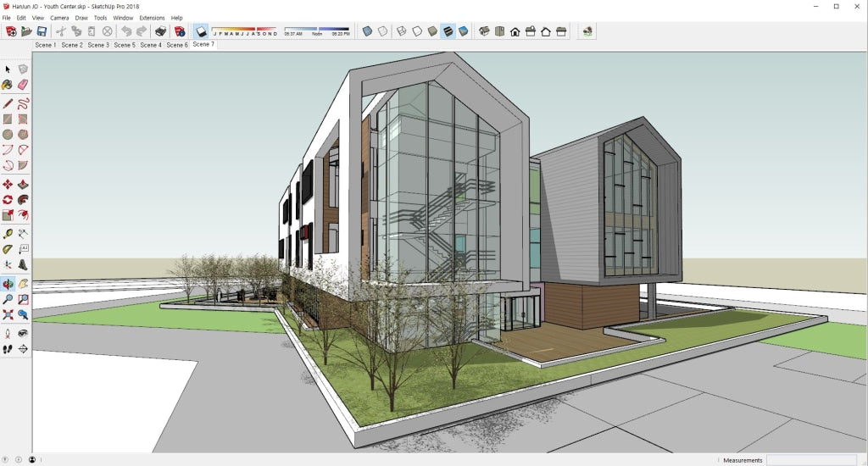
Task: Activate the Axes tool
Action: (x=8, y=265)
